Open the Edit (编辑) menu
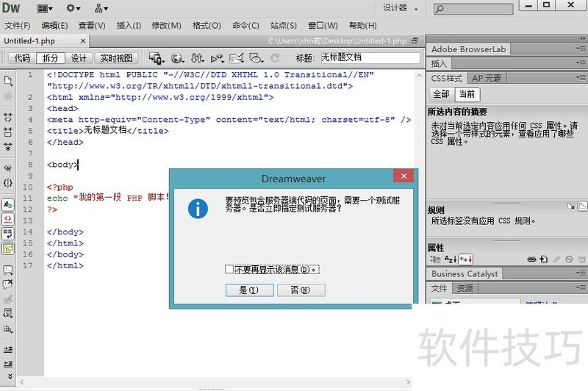This screenshot has width=588, height=391. coord(54,26)
